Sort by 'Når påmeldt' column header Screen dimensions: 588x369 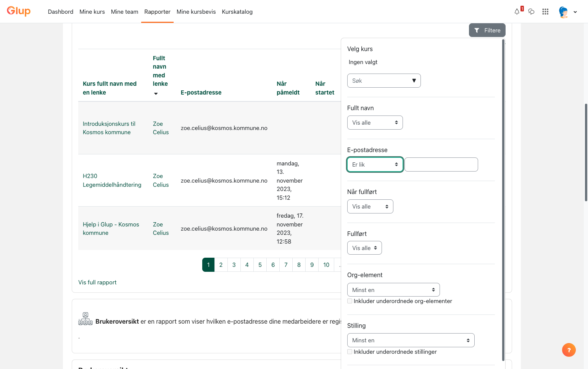pyautogui.click(x=288, y=88)
